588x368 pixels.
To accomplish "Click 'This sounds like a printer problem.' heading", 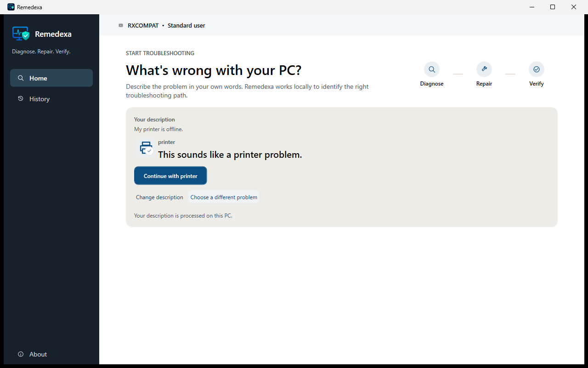I will [230, 155].
